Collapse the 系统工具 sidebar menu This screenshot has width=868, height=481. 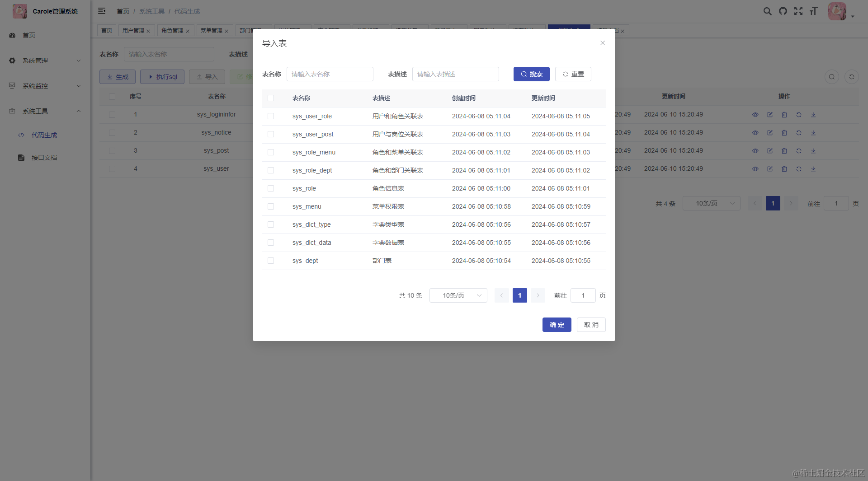click(x=45, y=111)
